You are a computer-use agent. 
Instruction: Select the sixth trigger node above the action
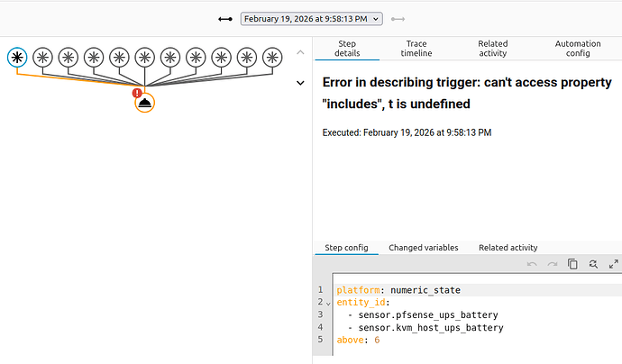(145, 58)
